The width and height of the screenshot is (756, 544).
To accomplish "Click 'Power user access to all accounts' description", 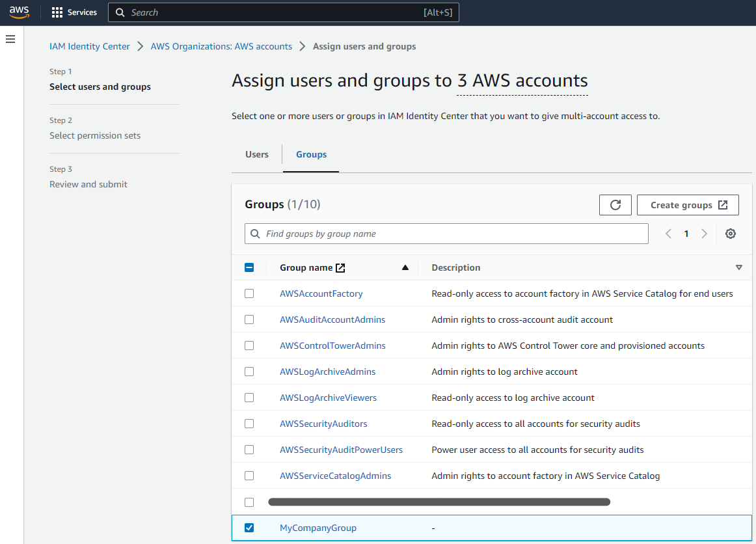I will click(537, 450).
